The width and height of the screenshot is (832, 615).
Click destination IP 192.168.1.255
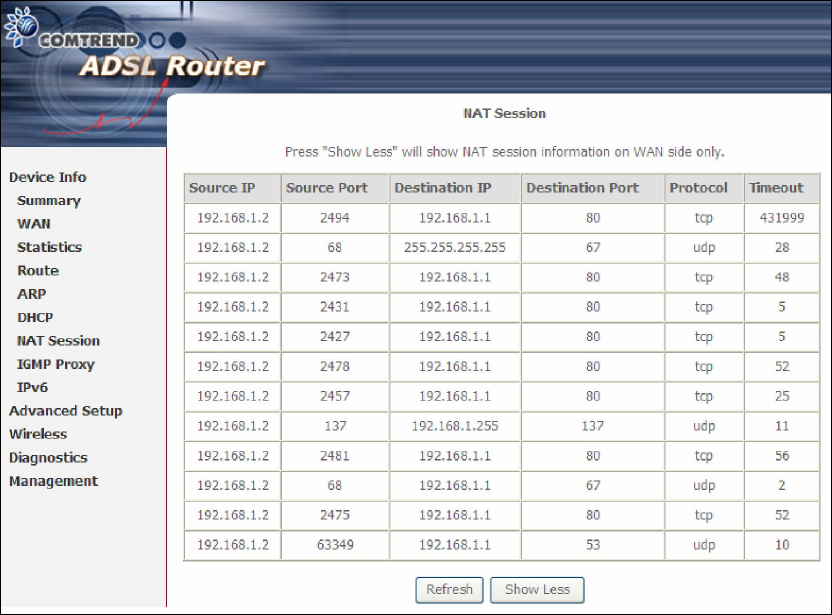[x=455, y=426]
